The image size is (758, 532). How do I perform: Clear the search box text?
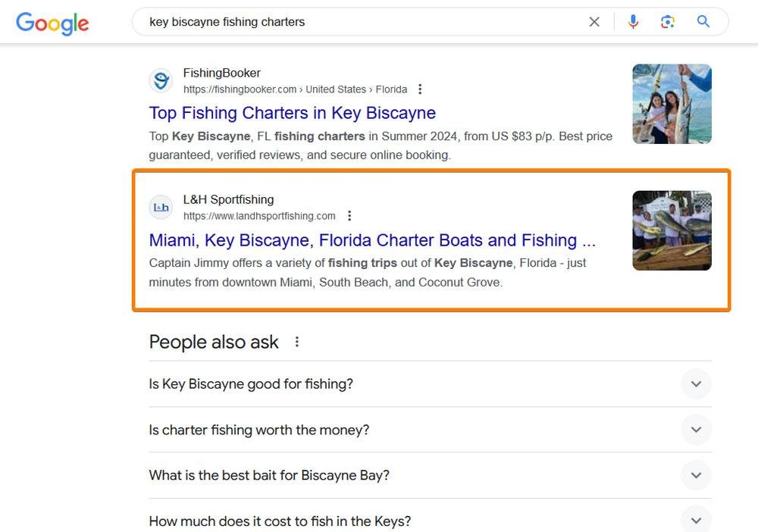[594, 22]
